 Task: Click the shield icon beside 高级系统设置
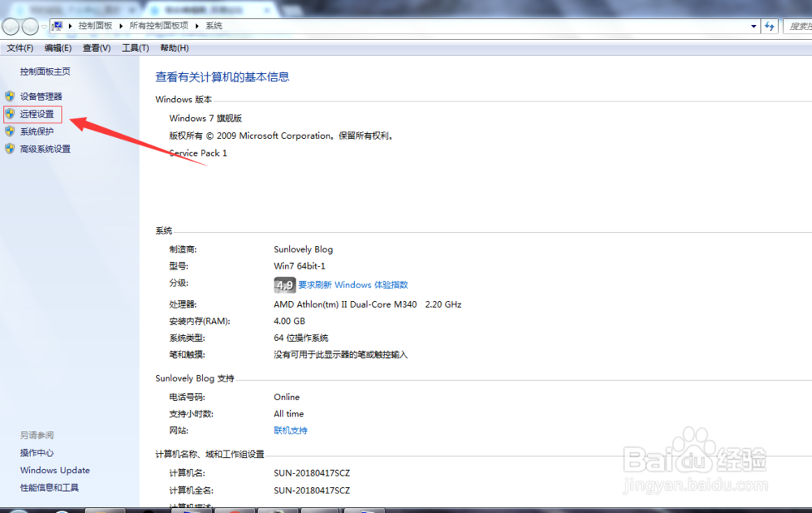coord(10,149)
